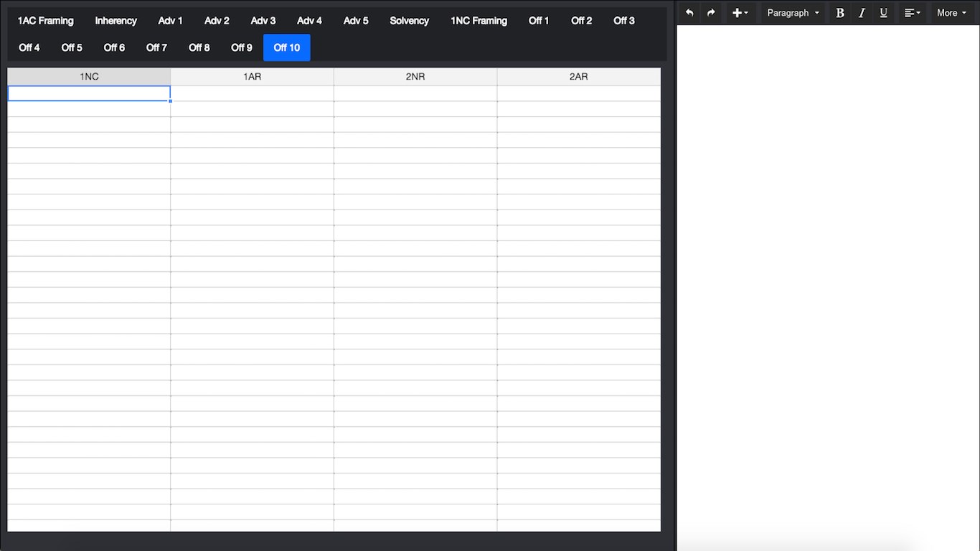Select the Adv 2 tab

click(217, 21)
